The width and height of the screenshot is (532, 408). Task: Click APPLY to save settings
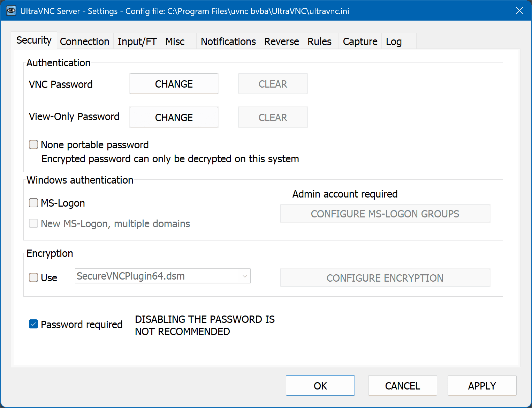pyautogui.click(x=482, y=386)
